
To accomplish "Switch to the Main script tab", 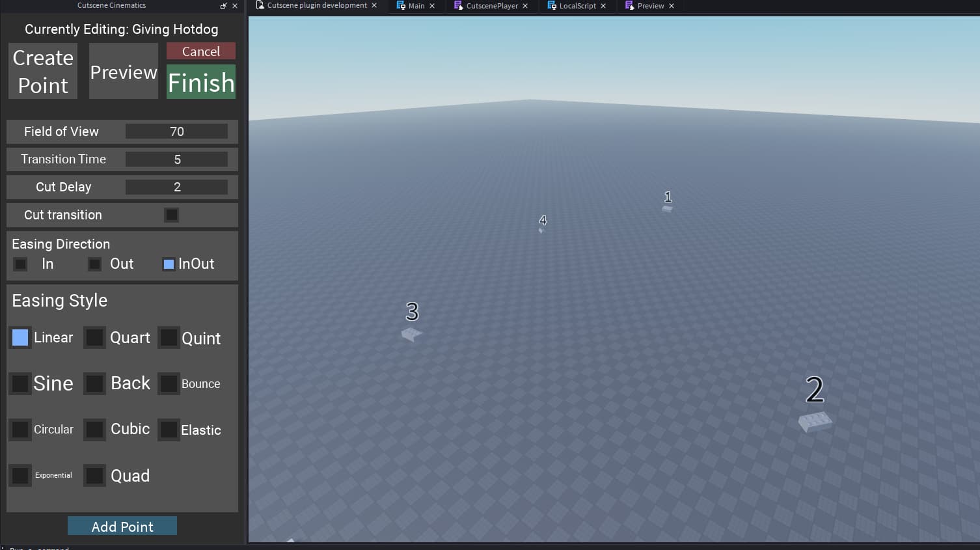I will tap(416, 6).
